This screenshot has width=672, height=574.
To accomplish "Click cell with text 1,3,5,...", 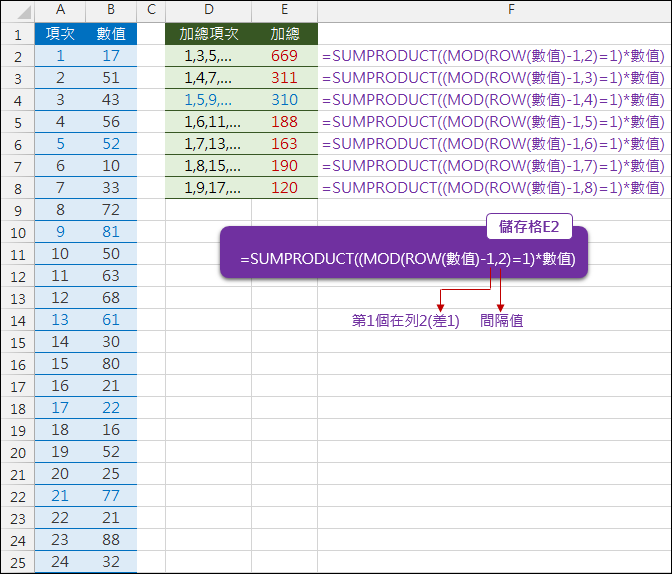I will 208,56.
